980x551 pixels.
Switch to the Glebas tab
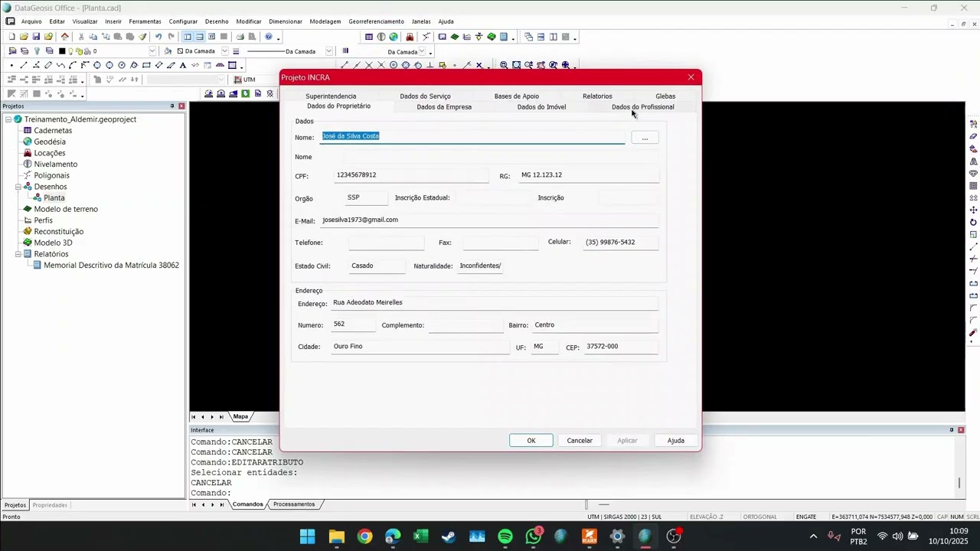click(665, 96)
